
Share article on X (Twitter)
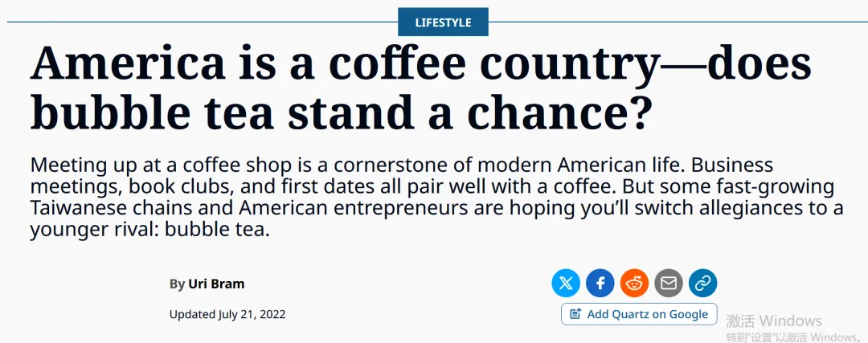pos(566,283)
